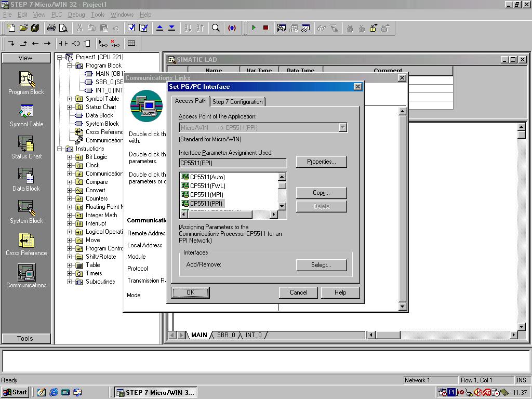Click the Print Preview toolbar icon
Image resolution: width=532 pixels, height=399 pixels.
click(63, 28)
